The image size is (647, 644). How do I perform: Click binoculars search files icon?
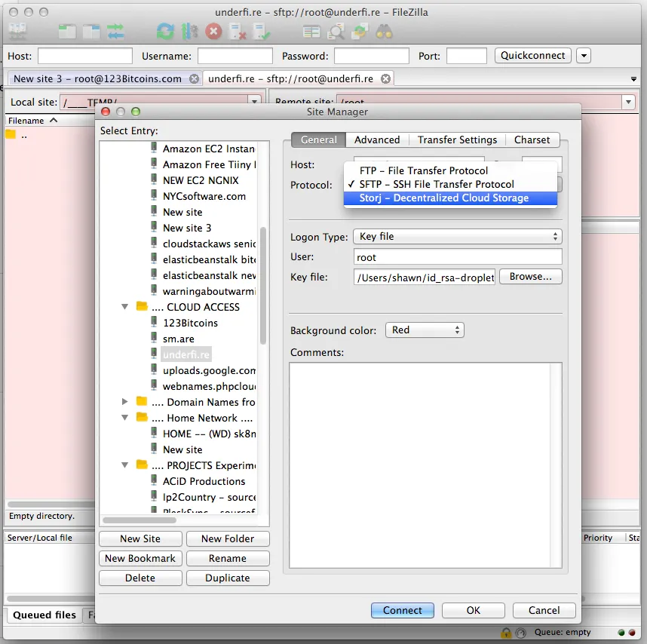click(384, 32)
